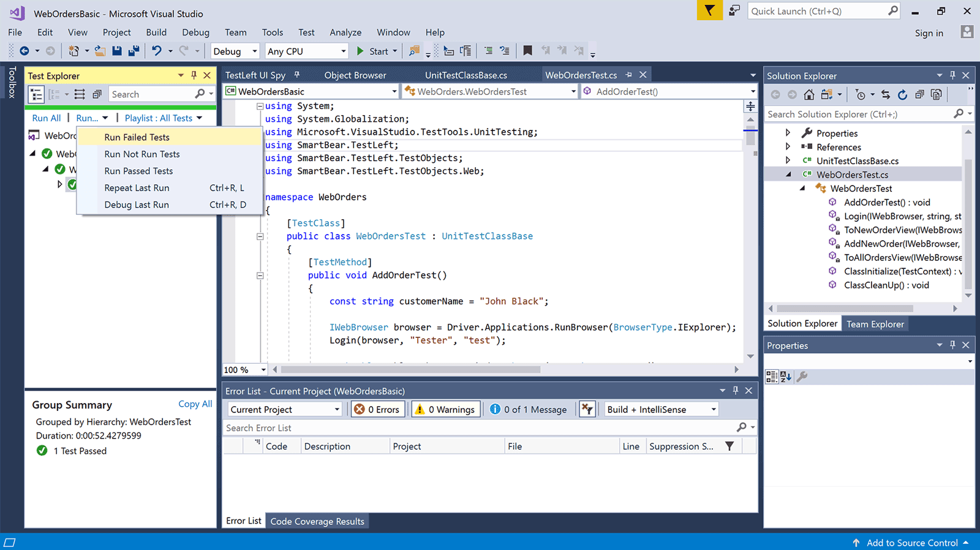This screenshot has width=980, height=550.
Task: Click the feedback notification flag icon
Action: [709, 11]
